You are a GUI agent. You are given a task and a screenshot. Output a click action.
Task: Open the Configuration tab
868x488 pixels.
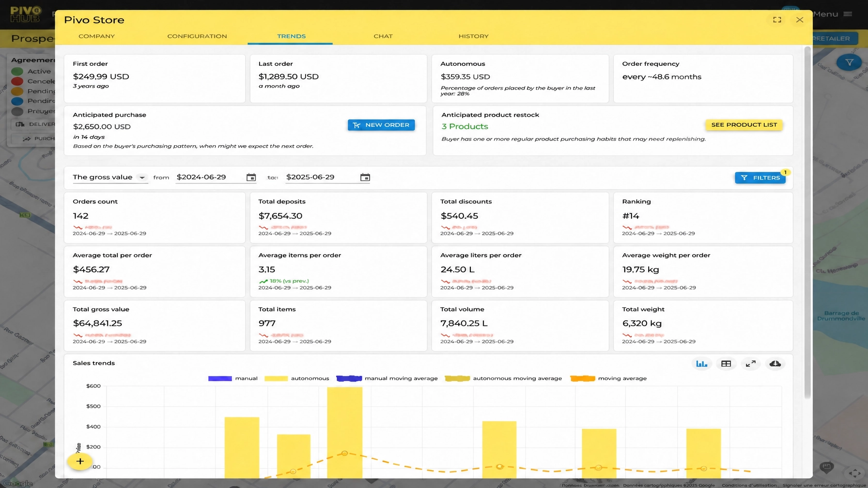[x=197, y=36]
